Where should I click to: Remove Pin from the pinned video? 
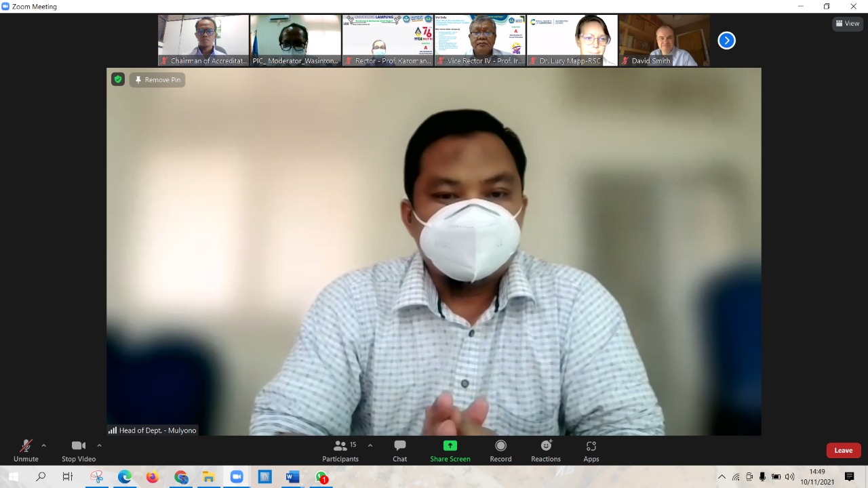pyautogui.click(x=157, y=79)
